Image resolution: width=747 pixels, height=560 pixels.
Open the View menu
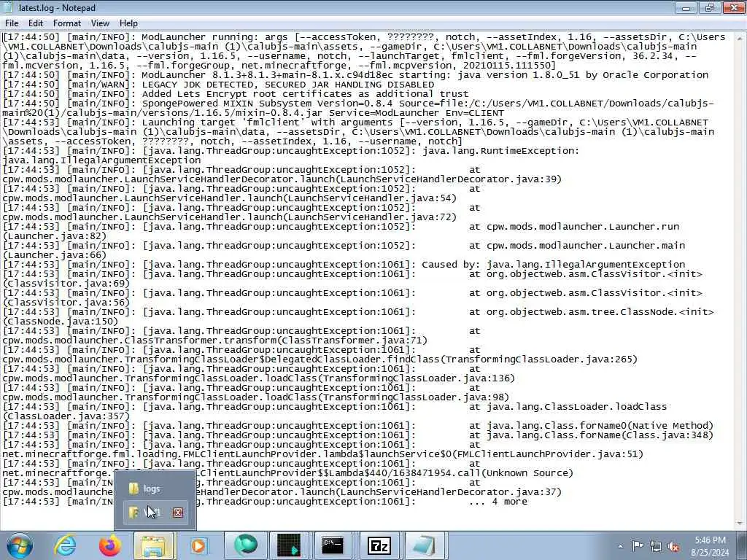coord(100,23)
